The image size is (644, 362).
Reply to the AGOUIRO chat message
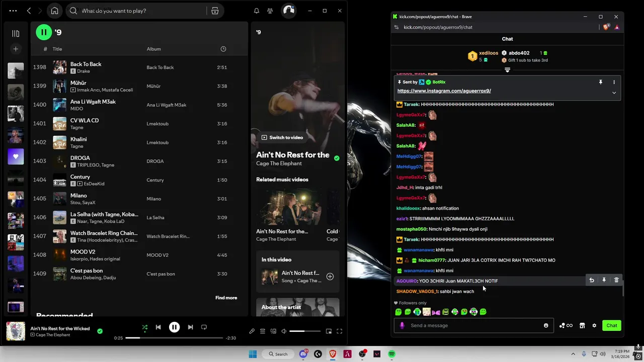592,280
